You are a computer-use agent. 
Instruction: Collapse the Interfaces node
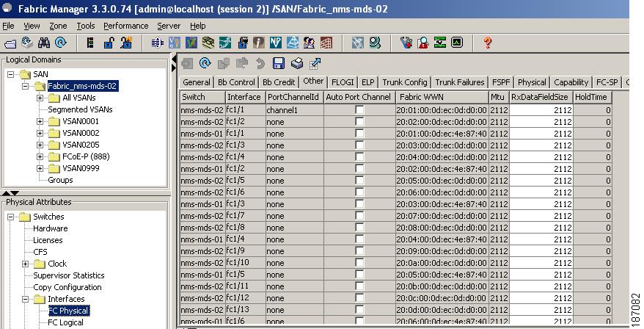pyautogui.click(x=26, y=299)
